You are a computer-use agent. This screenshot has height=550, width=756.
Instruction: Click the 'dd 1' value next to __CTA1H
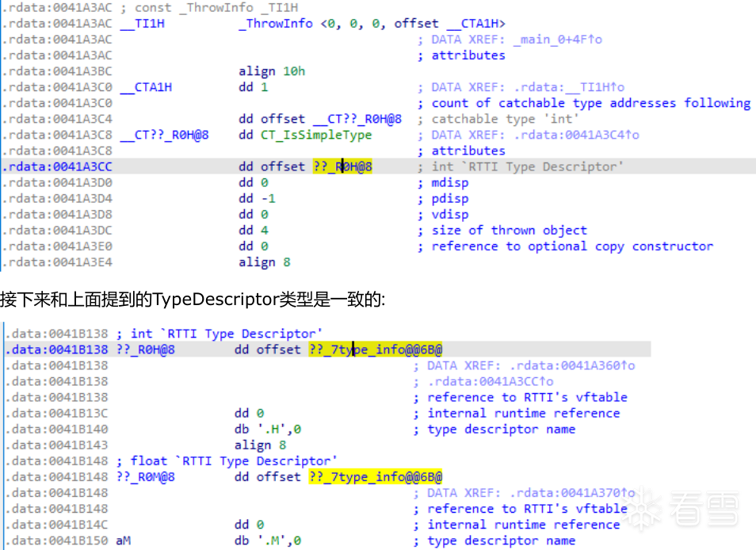pos(253,87)
